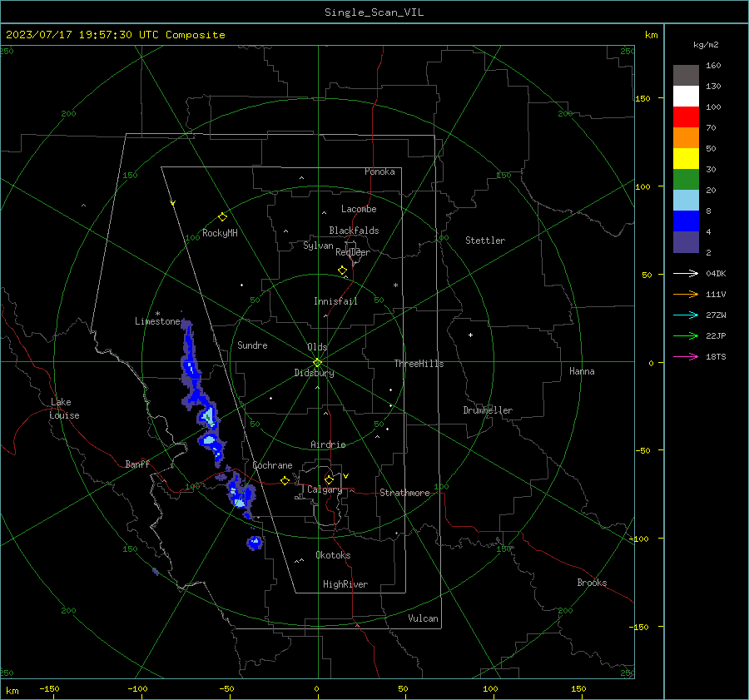The width and height of the screenshot is (749, 700).
Task: Click the yellow diamond marker near Cochrane
Action: (285, 480)
